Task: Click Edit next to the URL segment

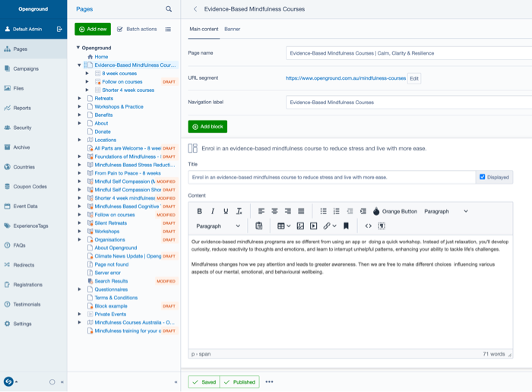Action: [414, 78]
